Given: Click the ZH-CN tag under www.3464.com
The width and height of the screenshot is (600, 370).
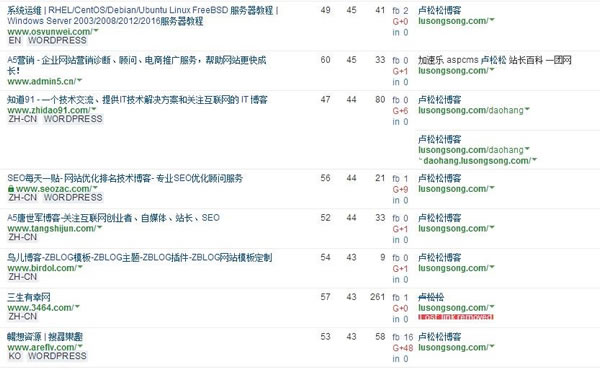Looking at the screenshot, I should point(23,316).
